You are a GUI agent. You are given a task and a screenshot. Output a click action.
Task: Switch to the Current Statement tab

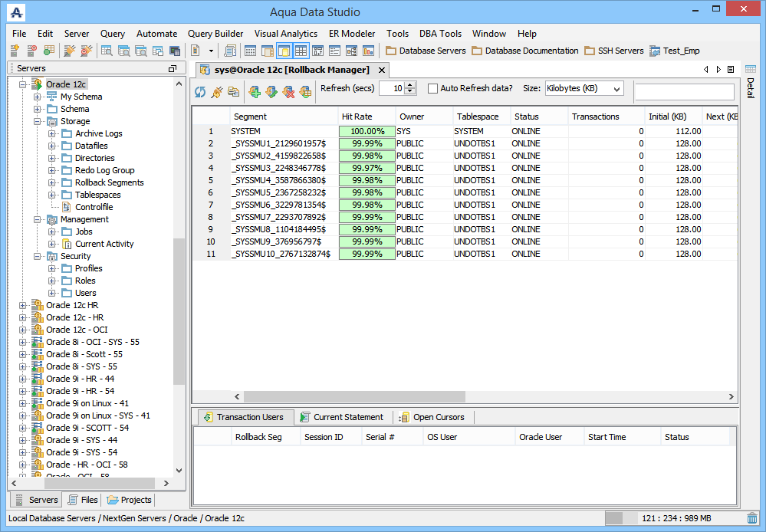(342, 417)
